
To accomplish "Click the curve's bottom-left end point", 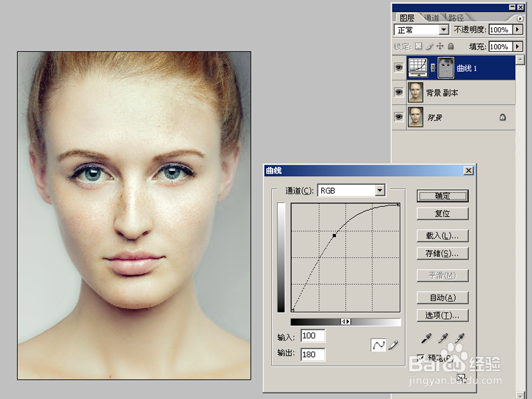I will click(x=293, y=310).
